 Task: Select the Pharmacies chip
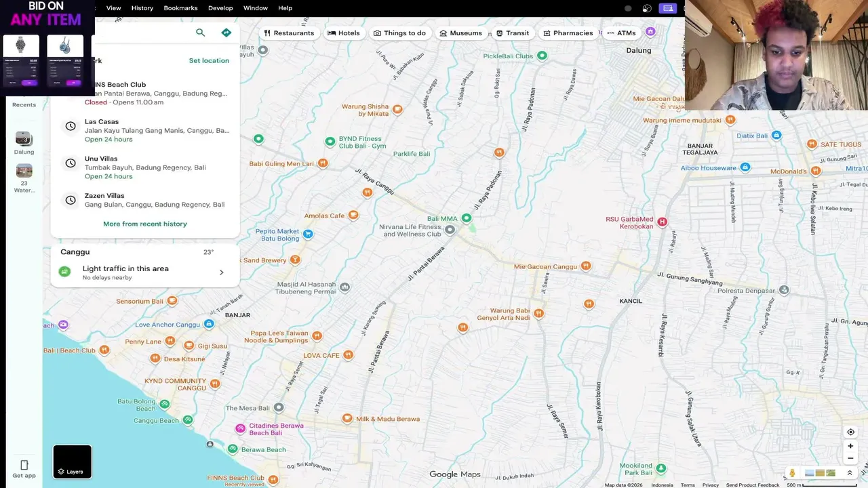(x=568, y=33)
